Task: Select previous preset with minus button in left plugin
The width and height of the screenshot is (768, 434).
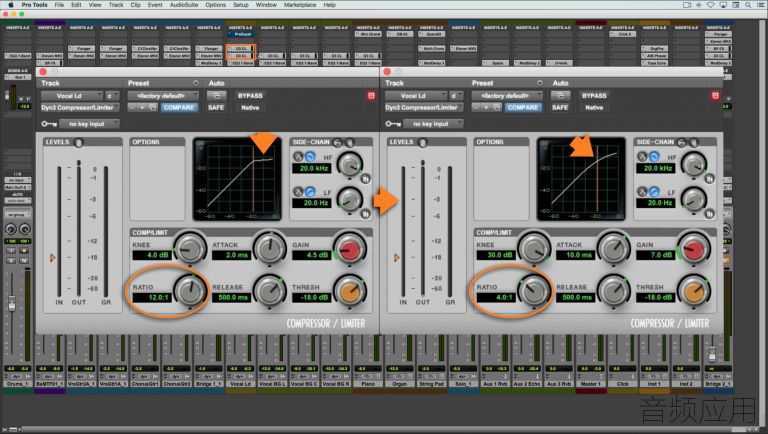Action: point(132,107)
